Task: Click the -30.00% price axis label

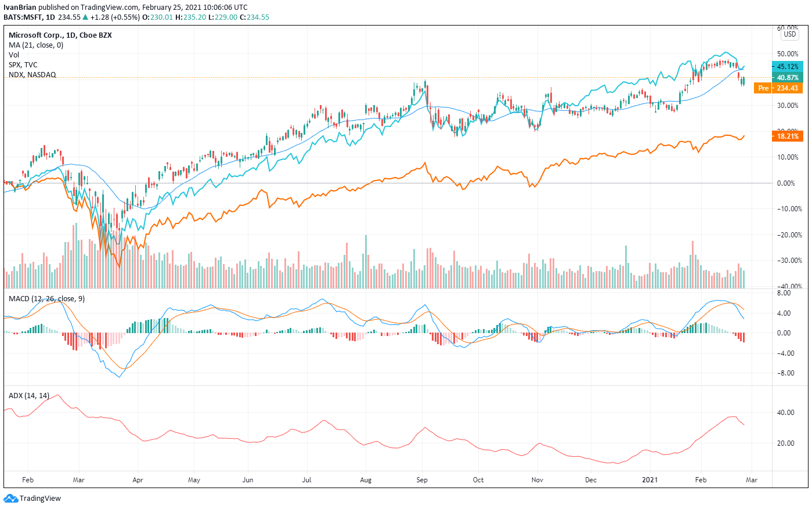Action: [789, 261]
